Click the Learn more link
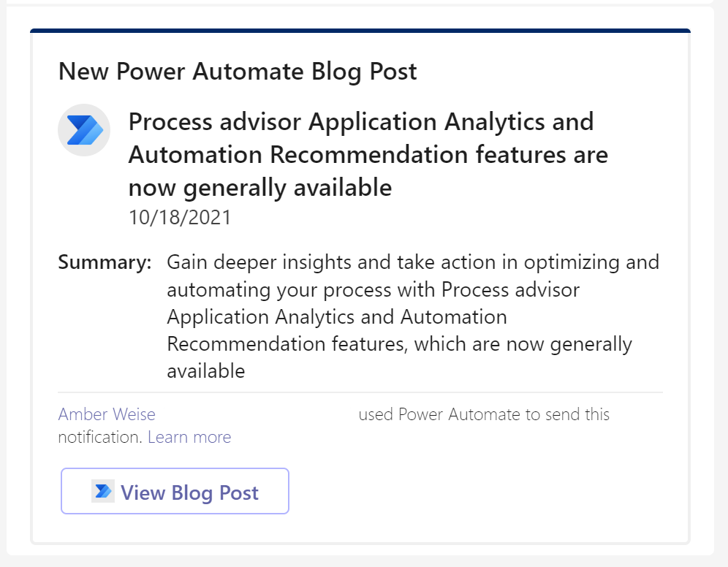 click(189, 436)
